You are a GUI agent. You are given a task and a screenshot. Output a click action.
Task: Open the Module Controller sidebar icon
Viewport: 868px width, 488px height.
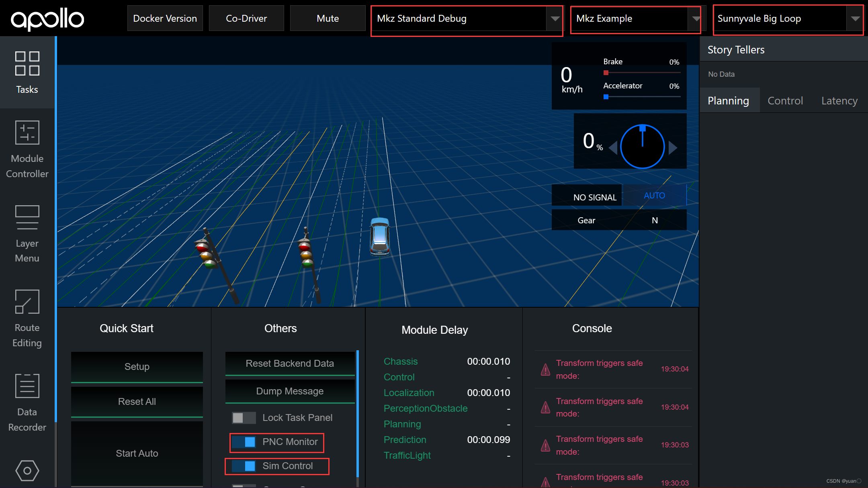click(27, 133)
